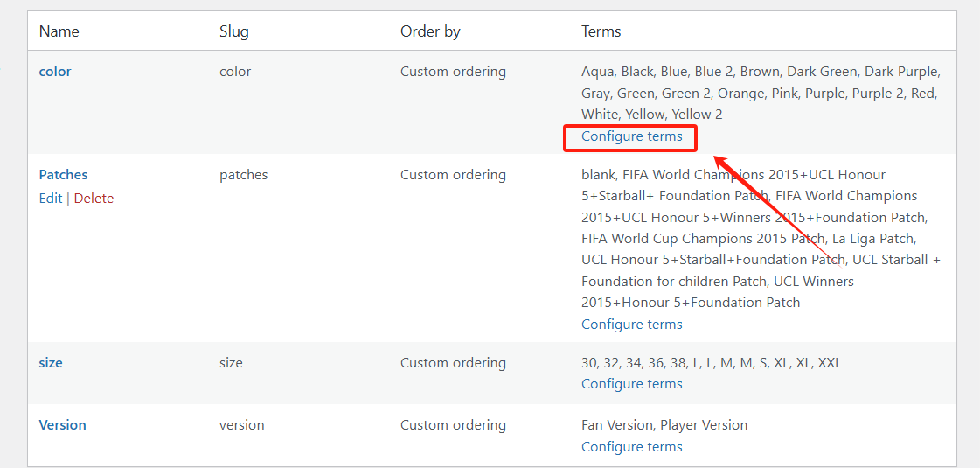Click the Slug column header
This screenshot has height=468, width=980.
(x=234, y=31)
